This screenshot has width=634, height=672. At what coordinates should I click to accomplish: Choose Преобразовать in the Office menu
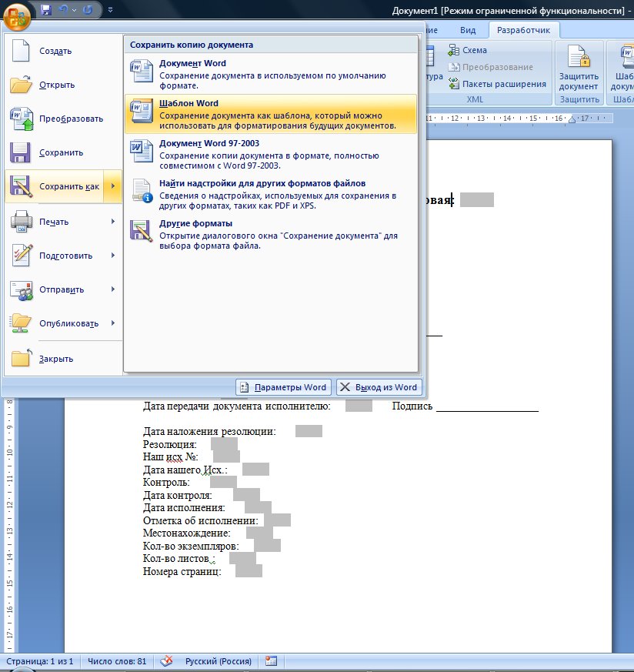pyautogui.click(x=64, y=119)
